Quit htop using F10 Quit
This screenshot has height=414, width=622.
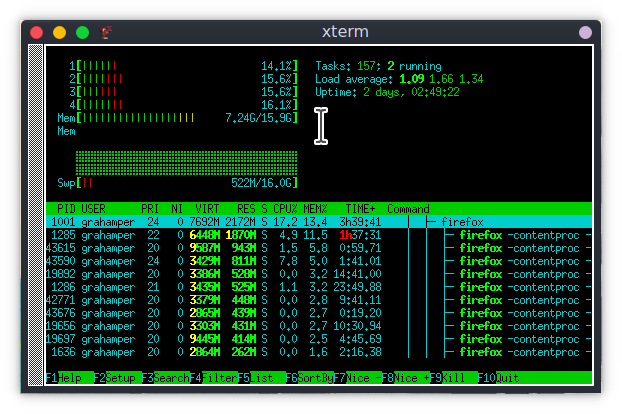pos(498,378)
